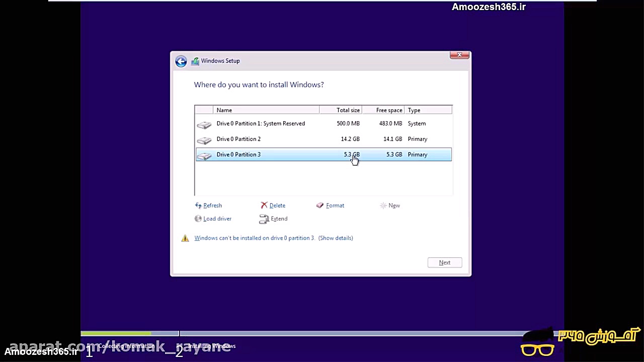Click the 500.0 MB total size value
Screen dimensions: 644x362
[348, 124]
